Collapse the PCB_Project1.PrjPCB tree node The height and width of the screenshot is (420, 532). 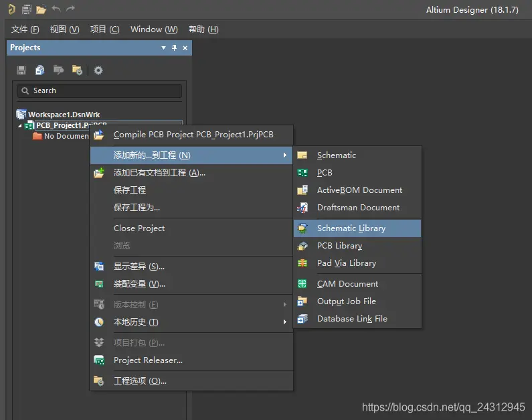point(19,126)
